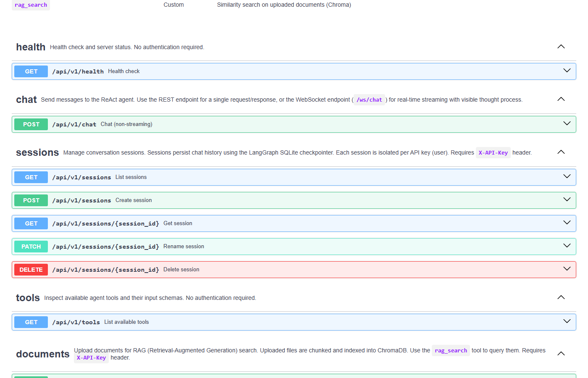Expand the Get session endpoint arrow
This screenshot has height=378, width=588.
point(567,223)
